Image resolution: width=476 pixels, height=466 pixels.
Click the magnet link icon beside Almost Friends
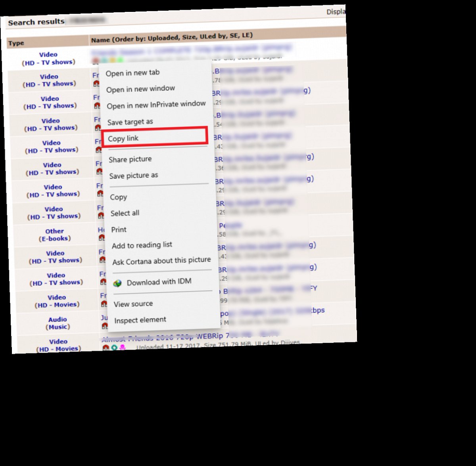(x=105, y=347)
